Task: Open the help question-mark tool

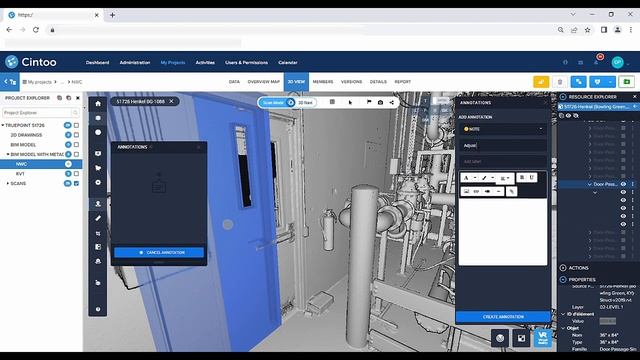Action: [98, 309]
